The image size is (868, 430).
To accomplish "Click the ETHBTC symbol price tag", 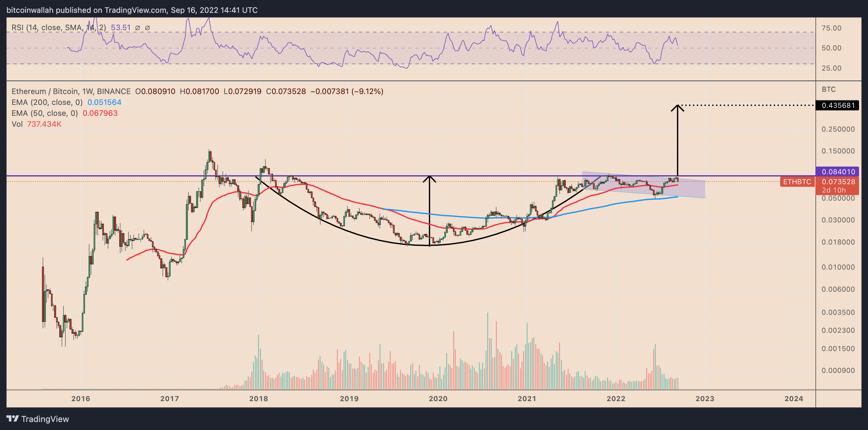I will [797, 182].
